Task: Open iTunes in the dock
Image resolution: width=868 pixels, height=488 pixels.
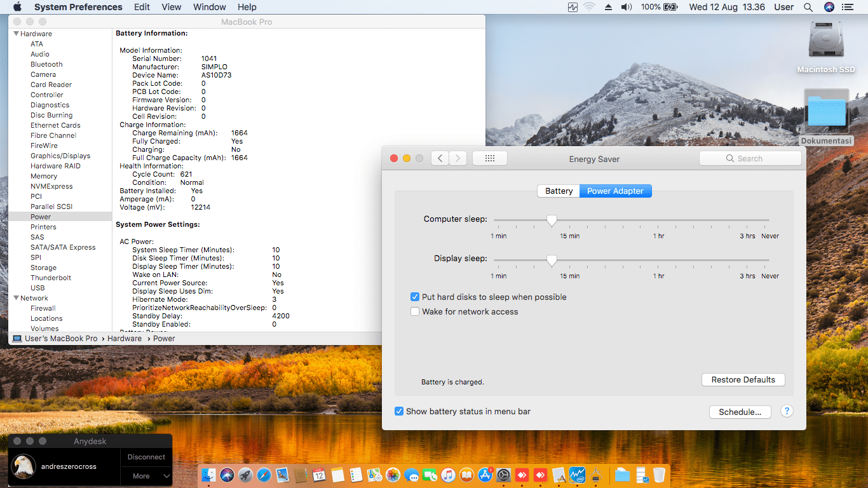Action: tap(449, 475)
